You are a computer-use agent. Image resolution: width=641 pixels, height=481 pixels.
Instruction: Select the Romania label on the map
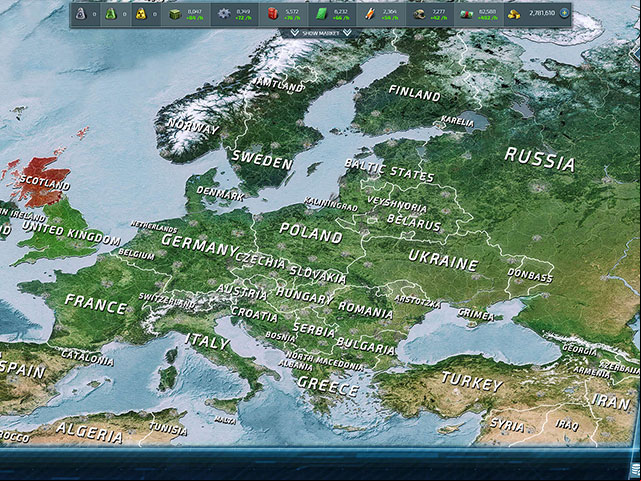(x=365, y=311)
